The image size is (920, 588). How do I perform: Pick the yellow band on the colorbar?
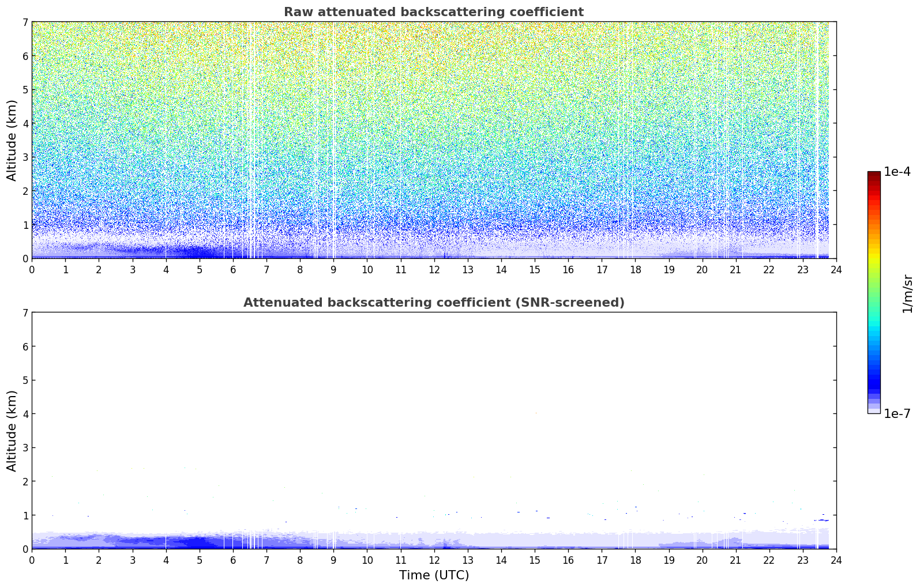873,254
